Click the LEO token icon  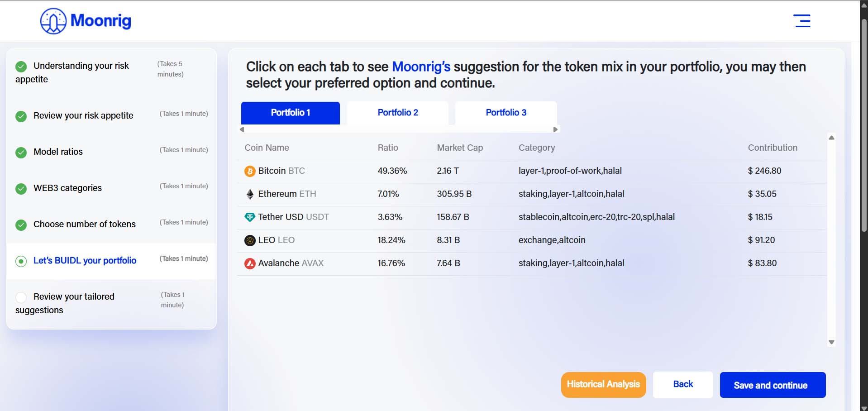250,240
